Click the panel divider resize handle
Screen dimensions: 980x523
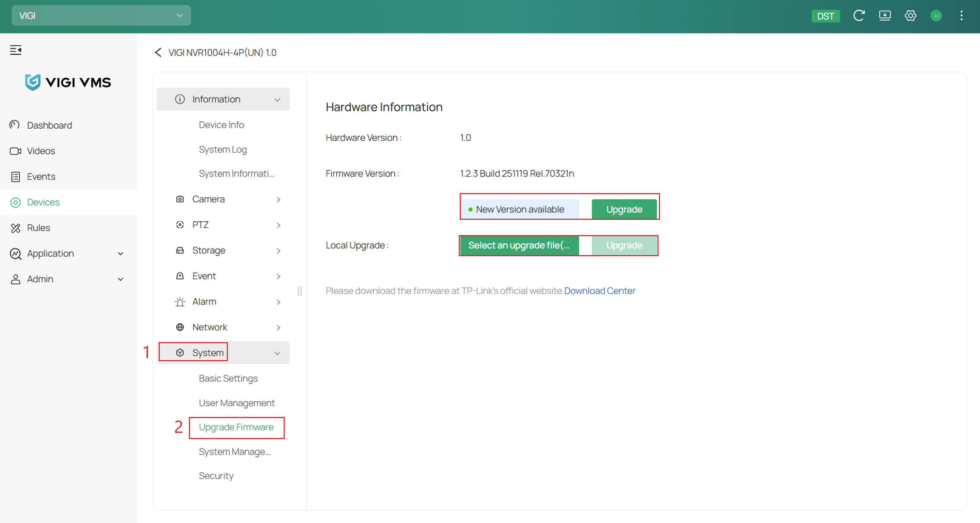(300, 291)
